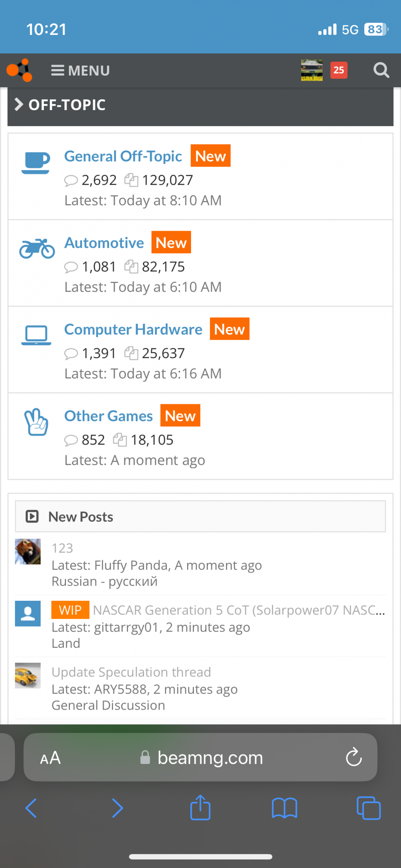Open the hamburger MENU
Viewport: 401px width, 868px height.
point(80,71)
